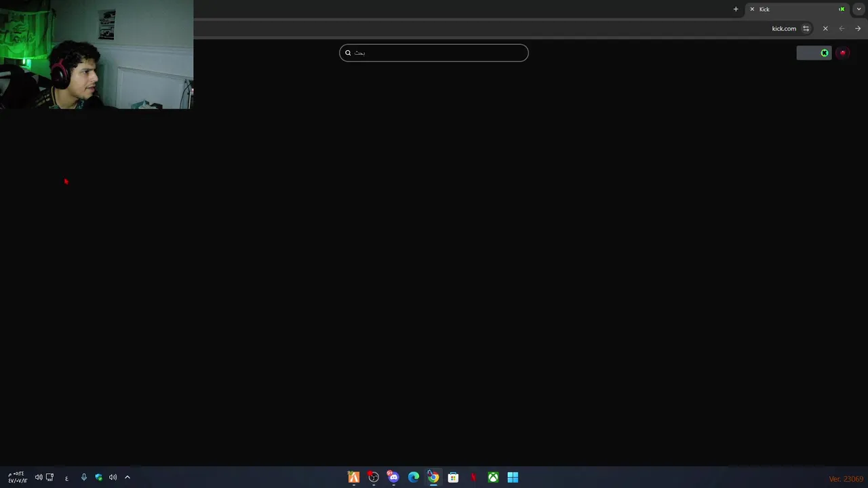Open Microsoft Store from taskbar

453,477
